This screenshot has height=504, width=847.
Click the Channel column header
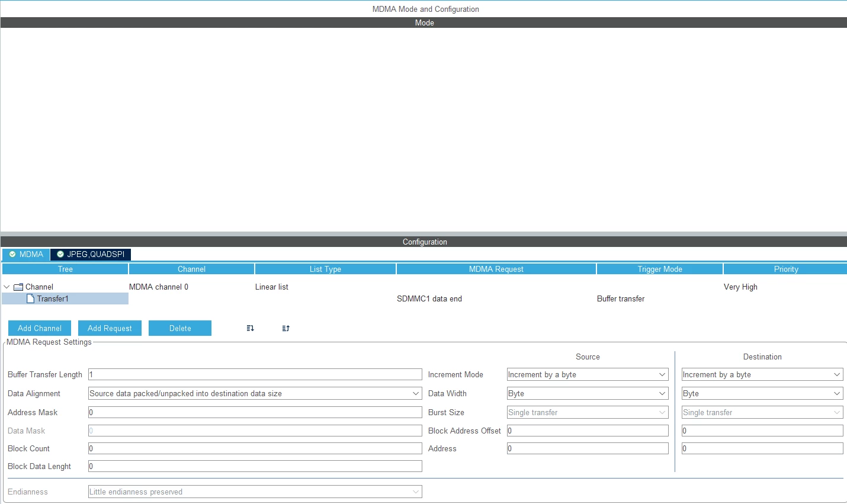click(191, 269)
